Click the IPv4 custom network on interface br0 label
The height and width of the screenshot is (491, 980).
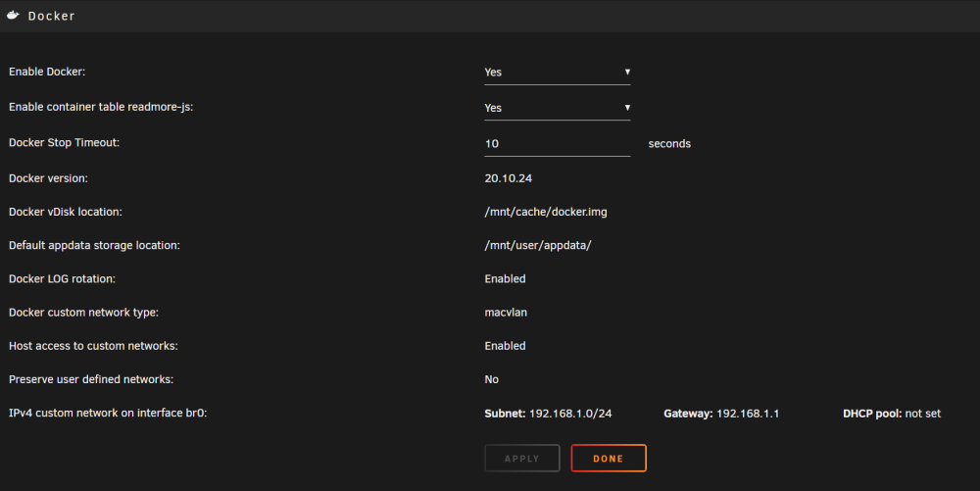click(x=108, y=413)
